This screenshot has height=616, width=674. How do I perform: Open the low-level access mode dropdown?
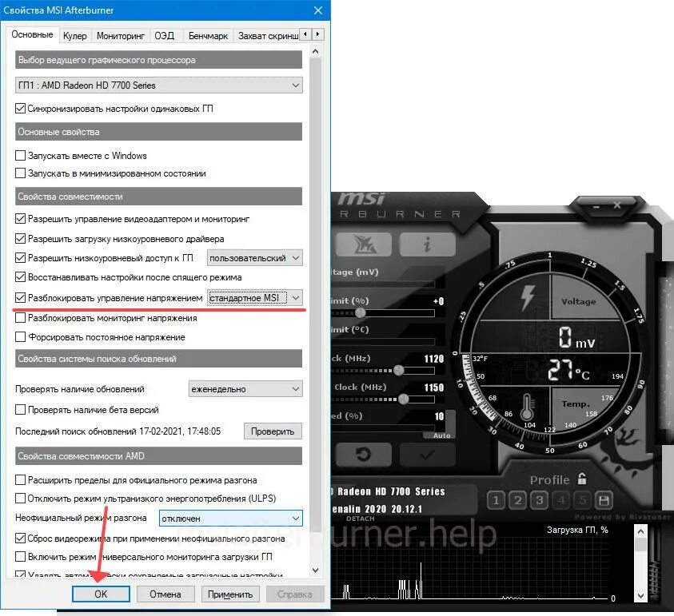254,258
